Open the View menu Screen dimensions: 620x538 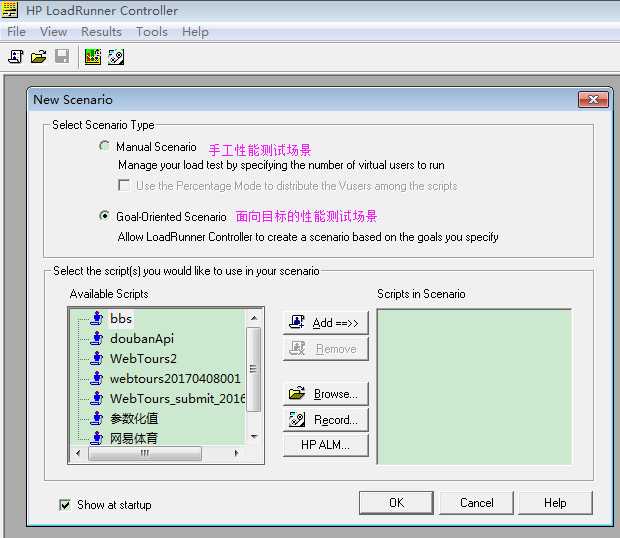coord(53,32)
